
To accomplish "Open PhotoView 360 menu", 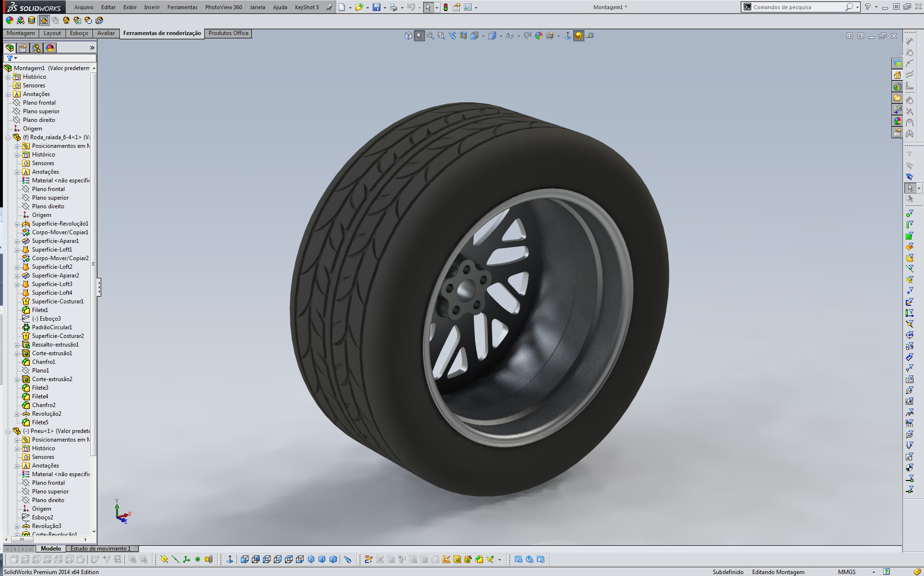I will 224,7.
